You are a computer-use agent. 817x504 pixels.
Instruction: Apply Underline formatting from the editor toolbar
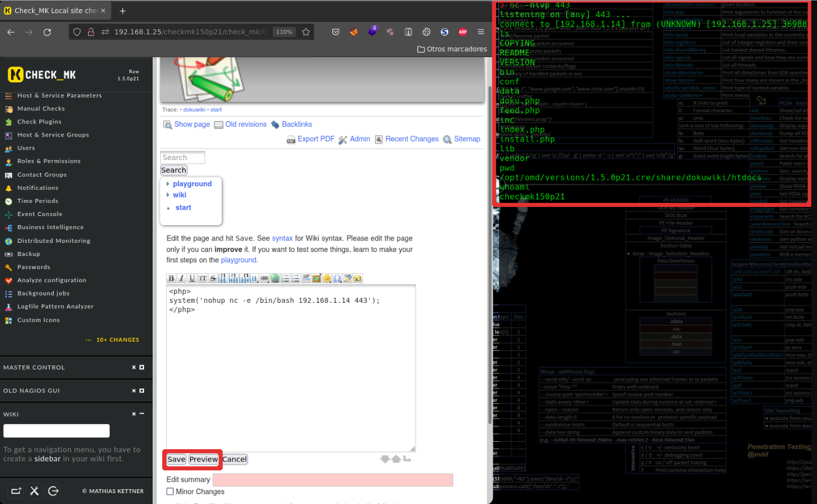tap(193, 278)
